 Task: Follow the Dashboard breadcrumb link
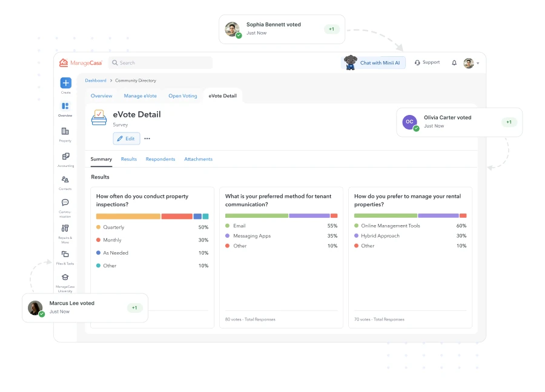(96, 80)
